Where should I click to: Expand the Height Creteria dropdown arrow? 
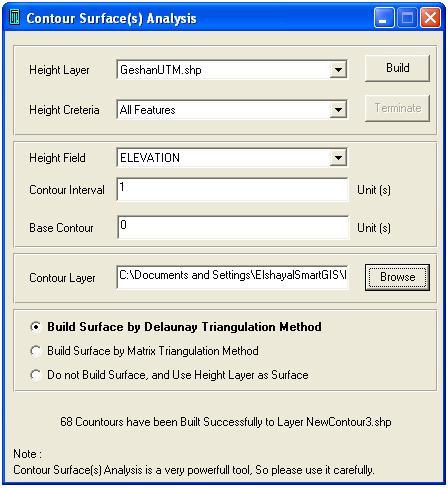tap(338, 109)
